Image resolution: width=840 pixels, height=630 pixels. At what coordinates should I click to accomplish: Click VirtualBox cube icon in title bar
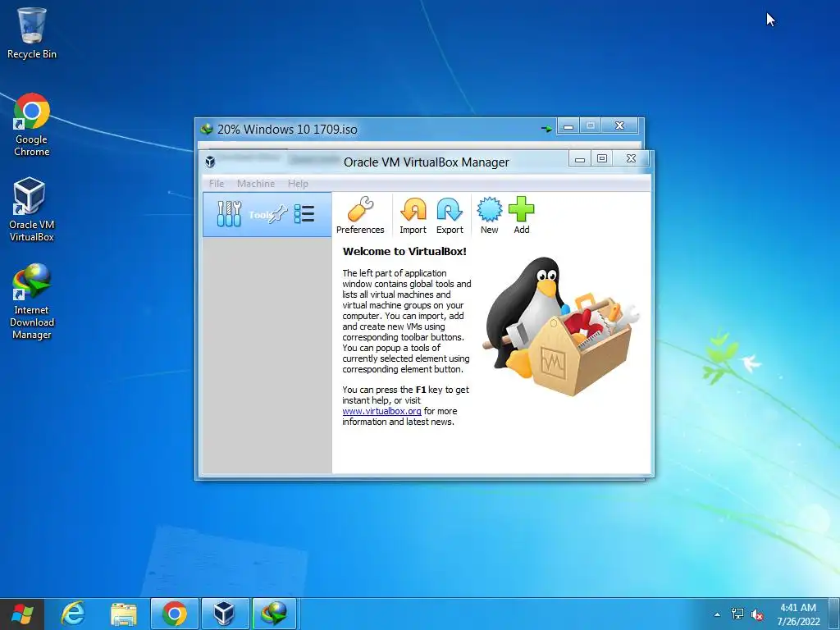click(211, 162)
